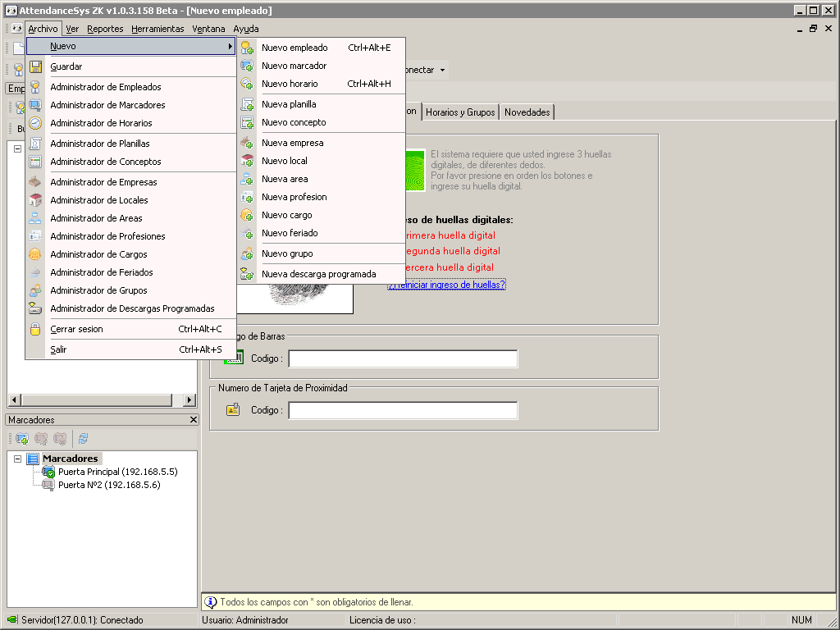Click the Nuevo empleado icon in submenu
The width and height of the screenshot is (840, 630).
pyautogui.click(x=247, y=48)
